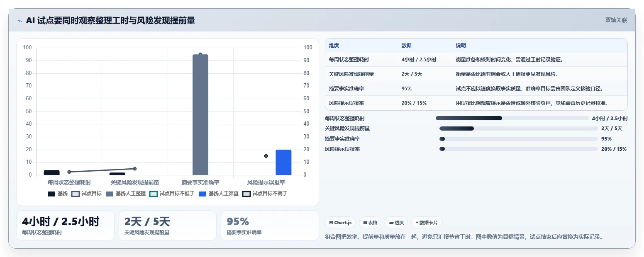Click table cell 95%
Viewport: 644px width, 257px height.
[407, 89]
